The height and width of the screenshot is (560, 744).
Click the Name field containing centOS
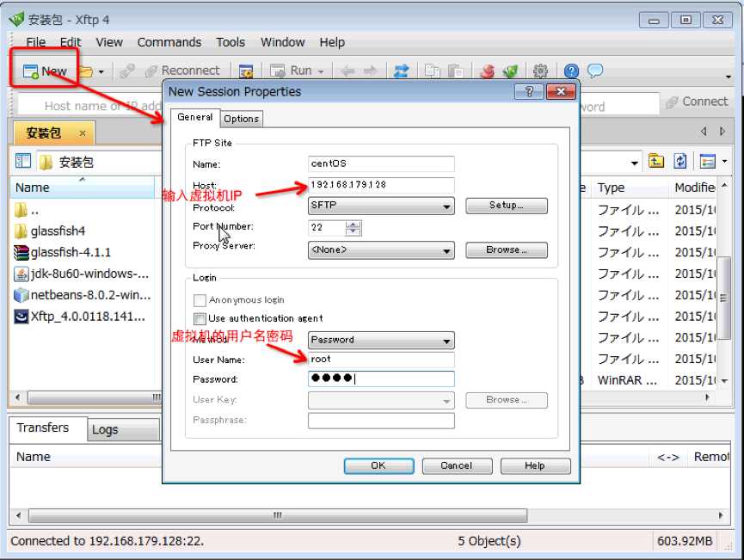click(381, 163)
